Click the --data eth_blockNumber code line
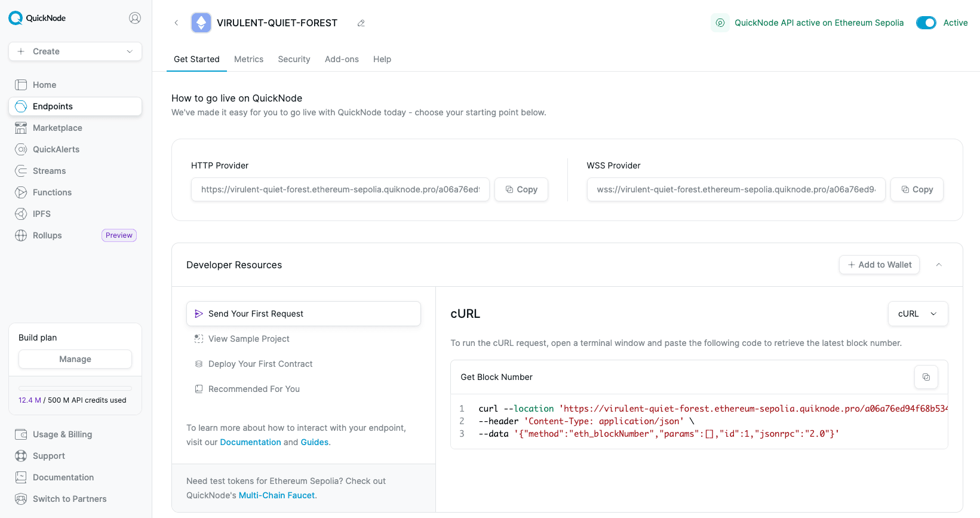 pos(659,434)
